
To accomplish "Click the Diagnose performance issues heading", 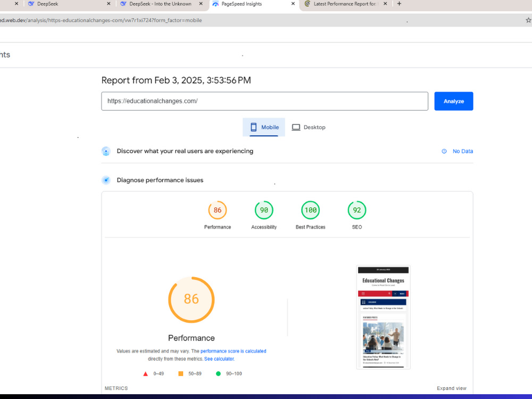I will (x=160, y=180).
